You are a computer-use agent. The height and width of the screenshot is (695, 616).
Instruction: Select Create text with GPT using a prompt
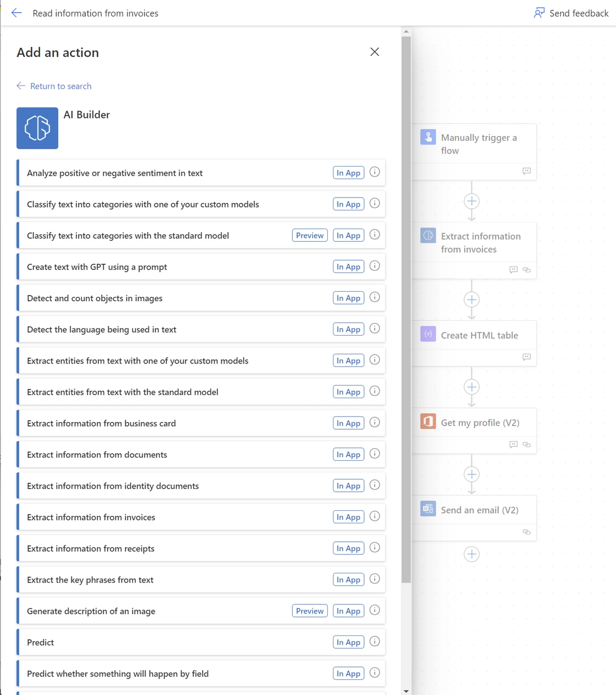97,267
